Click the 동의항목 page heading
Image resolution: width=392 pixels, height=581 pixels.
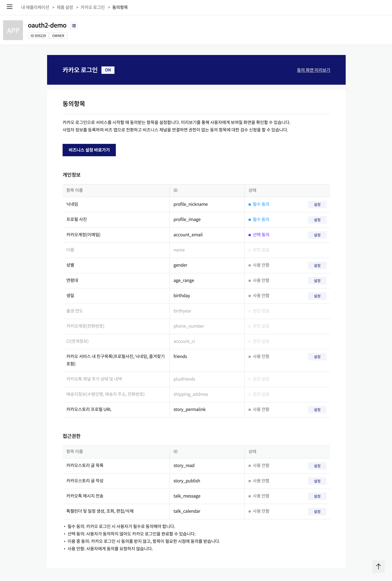coord(74,104)
